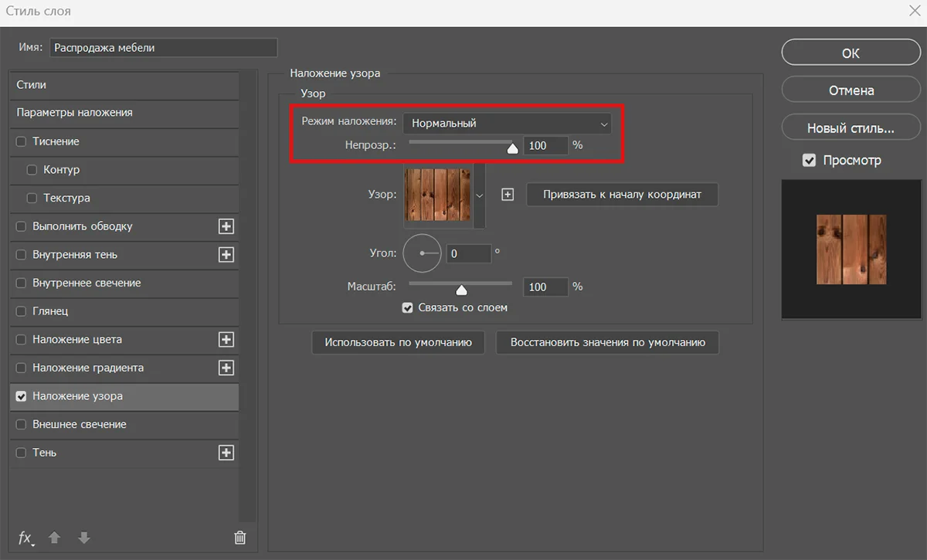Enable the Внутреннее свечение checkbox

tap(21, 283)
